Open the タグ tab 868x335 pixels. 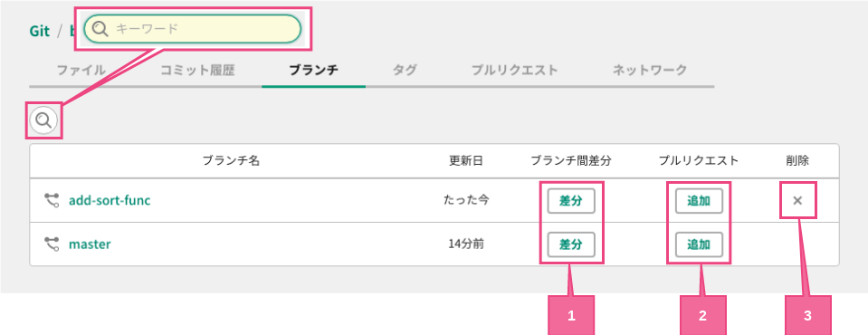405,71
